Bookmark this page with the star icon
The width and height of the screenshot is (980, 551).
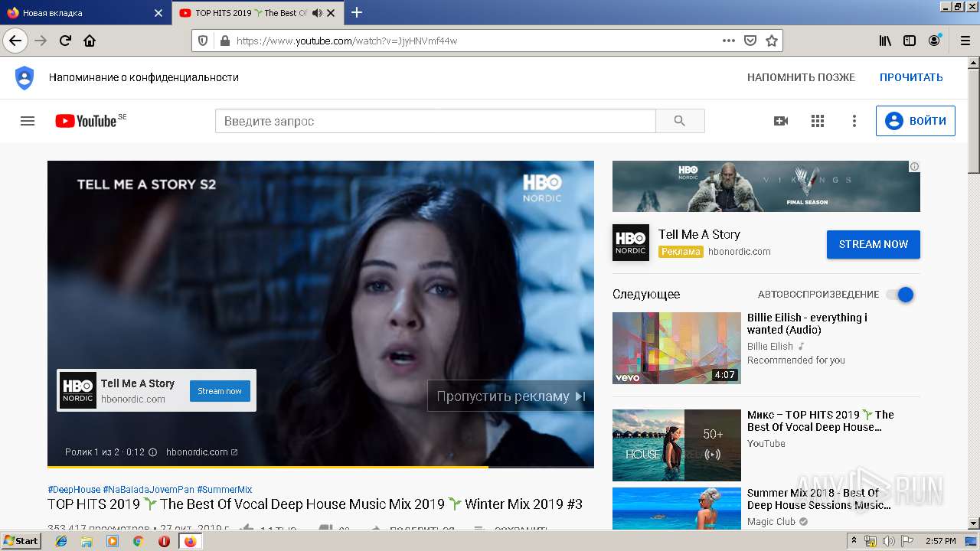[x=772, y=41]
